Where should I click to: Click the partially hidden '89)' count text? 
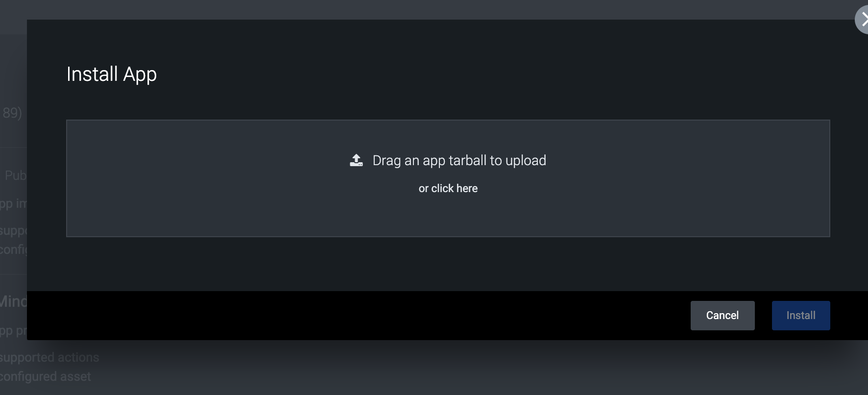coord(12,113)
